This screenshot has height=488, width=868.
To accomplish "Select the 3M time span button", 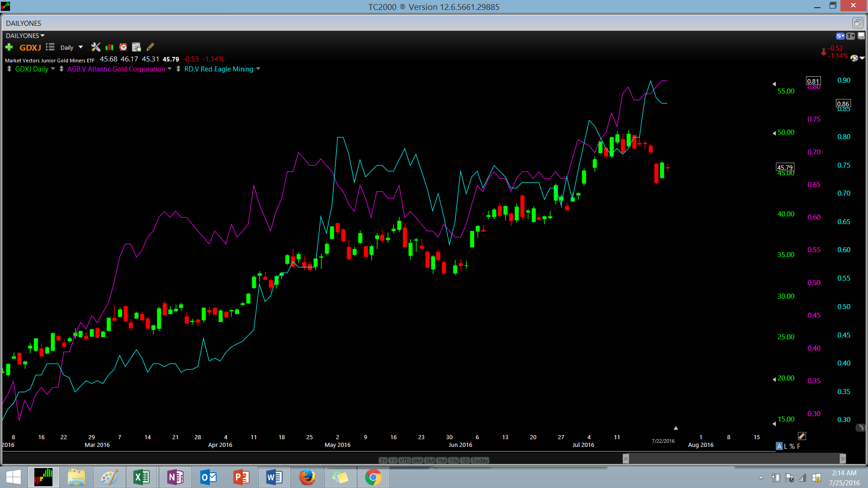I will click(x=429, y=460).
